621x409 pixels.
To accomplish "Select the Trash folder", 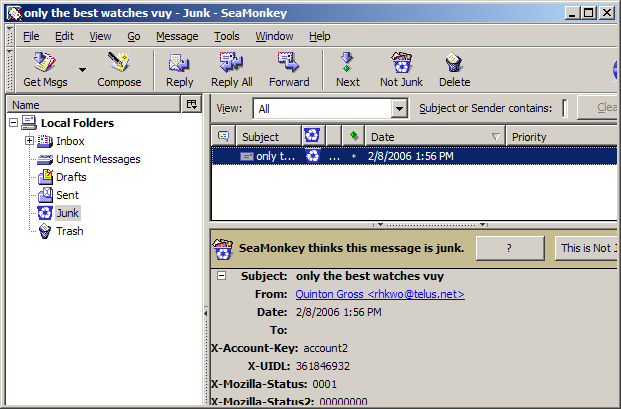I will (x=69, y=231).
